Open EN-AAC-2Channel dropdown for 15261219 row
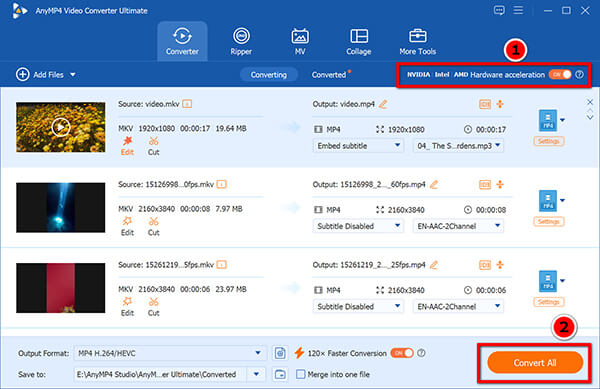600x389 pixels. click(458, 306)
